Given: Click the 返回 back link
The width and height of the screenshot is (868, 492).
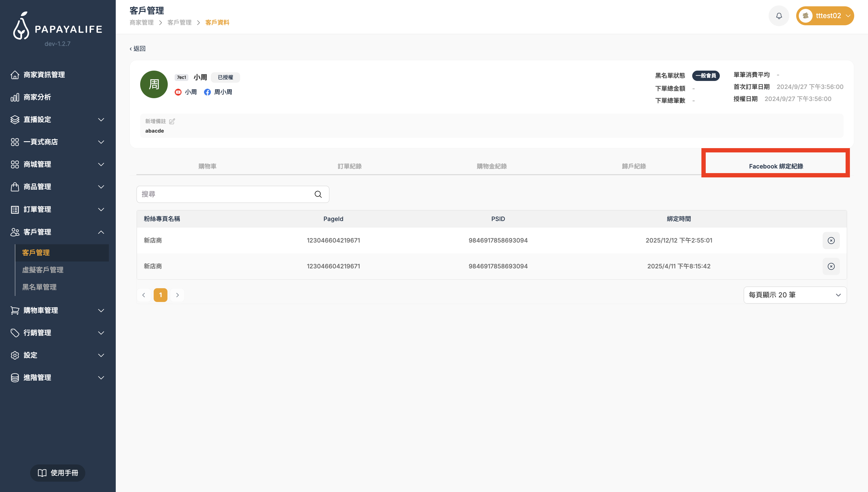Looking at the screenshot, I should pos(138,49).
